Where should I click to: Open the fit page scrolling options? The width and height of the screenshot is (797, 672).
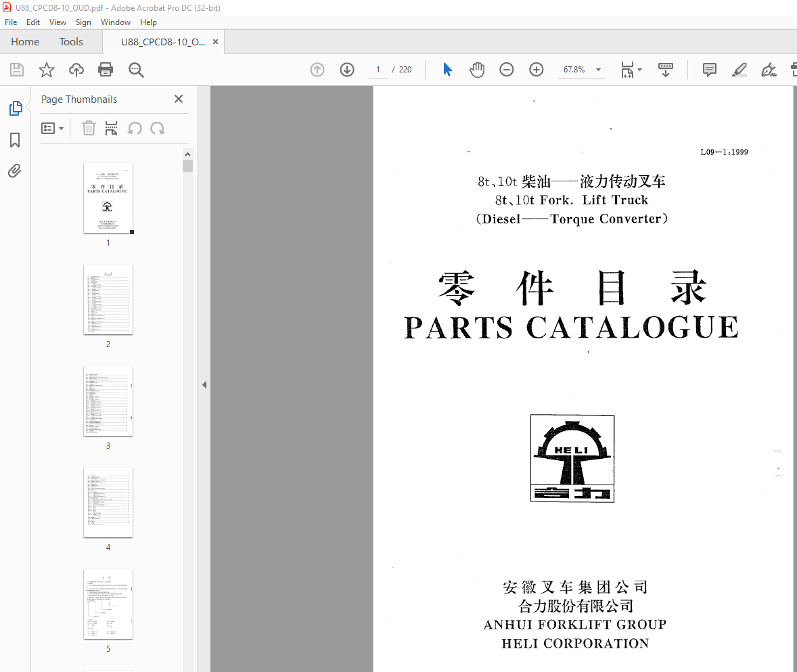click(631, 70)
